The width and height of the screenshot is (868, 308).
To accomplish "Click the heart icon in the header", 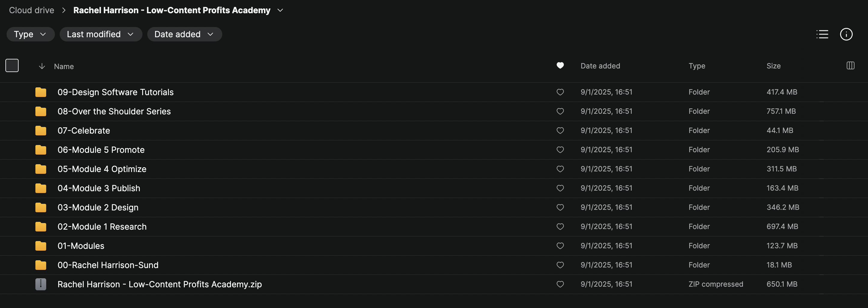I will click(560, 65).
